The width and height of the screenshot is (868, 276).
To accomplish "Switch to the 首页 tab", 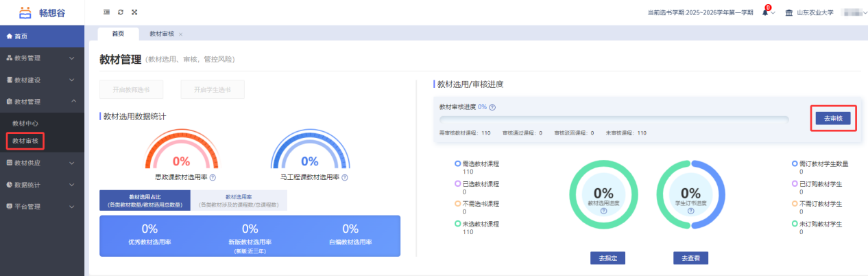I will click(x=118, y=34).
